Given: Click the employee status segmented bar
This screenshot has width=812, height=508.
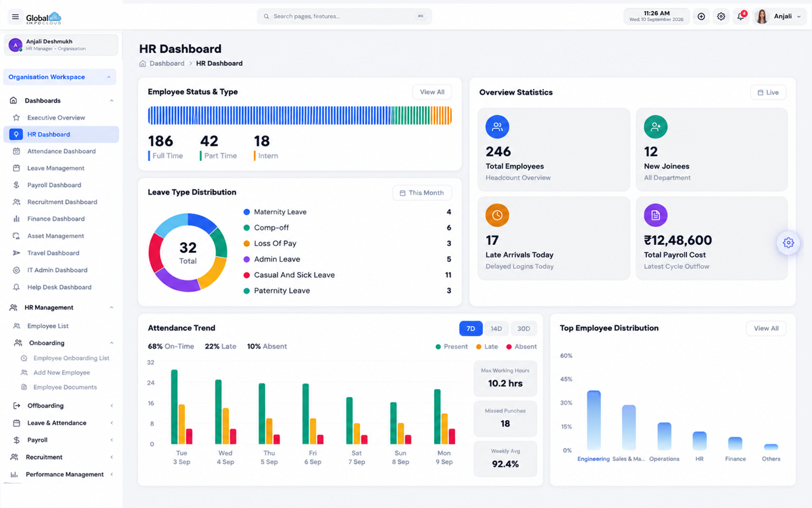Looking at the screenshot, I should click(299, 116).
